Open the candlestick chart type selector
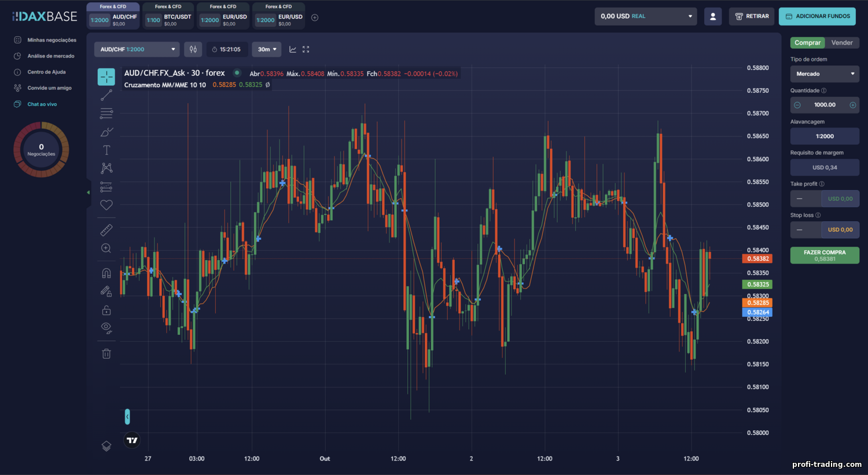Viewport: 868px width, 475px height. pyautogui.click(x=193, y=49)
